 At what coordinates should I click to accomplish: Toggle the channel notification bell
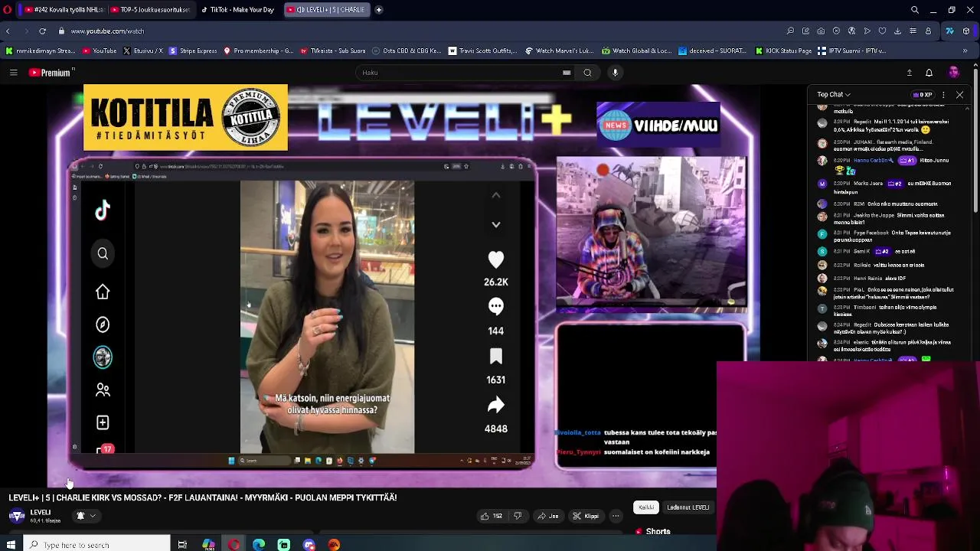click(x=80, y=516)
